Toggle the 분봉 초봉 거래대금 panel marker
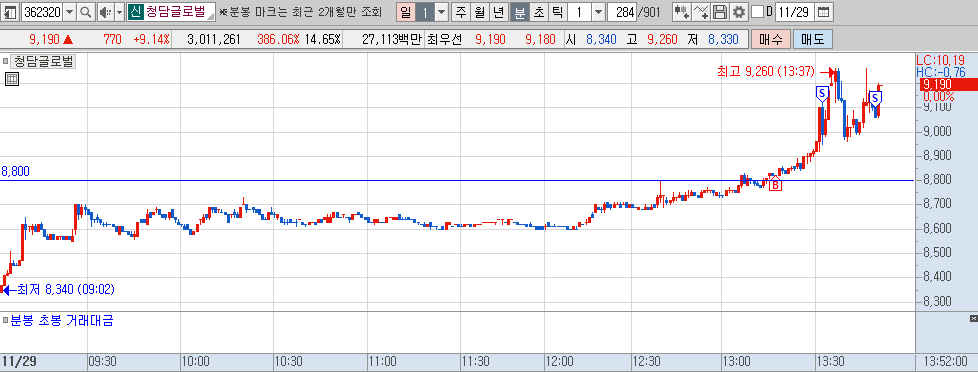Screen dimensions: 978x372 [x=6, y=321]
